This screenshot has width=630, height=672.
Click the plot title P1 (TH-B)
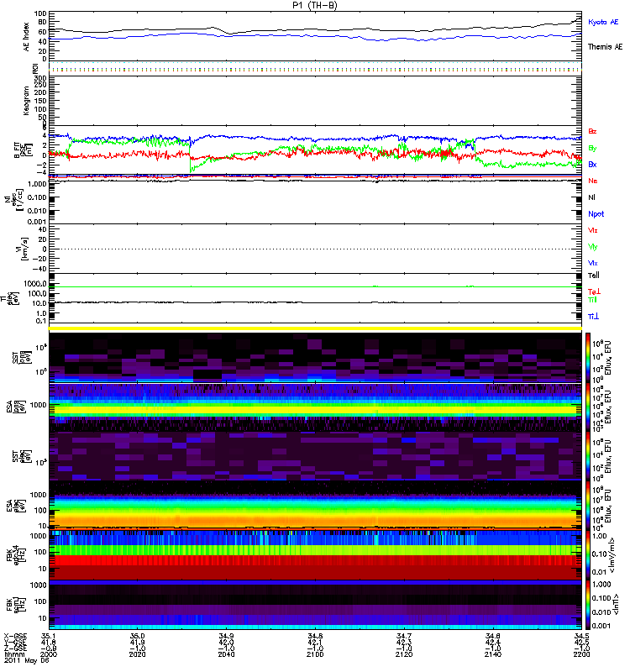[314, 5]
